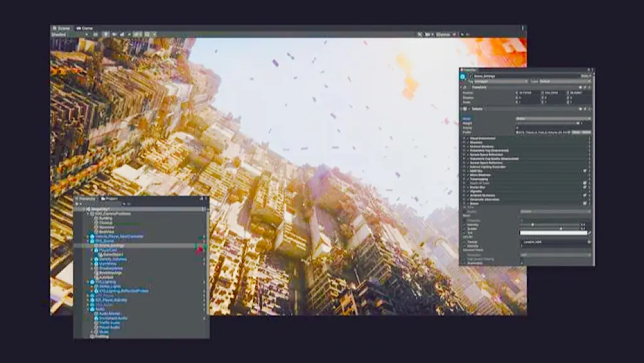Click the plus create button in Hierarchy
Image resolution: width=644 pixels, height=363 pixels.
point(77,204)
